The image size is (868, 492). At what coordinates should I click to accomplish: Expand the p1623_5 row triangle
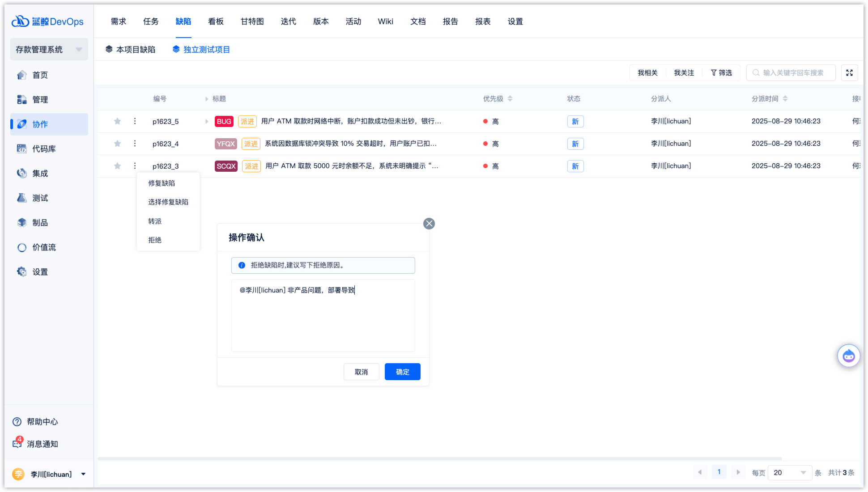(x=207, y=121)
